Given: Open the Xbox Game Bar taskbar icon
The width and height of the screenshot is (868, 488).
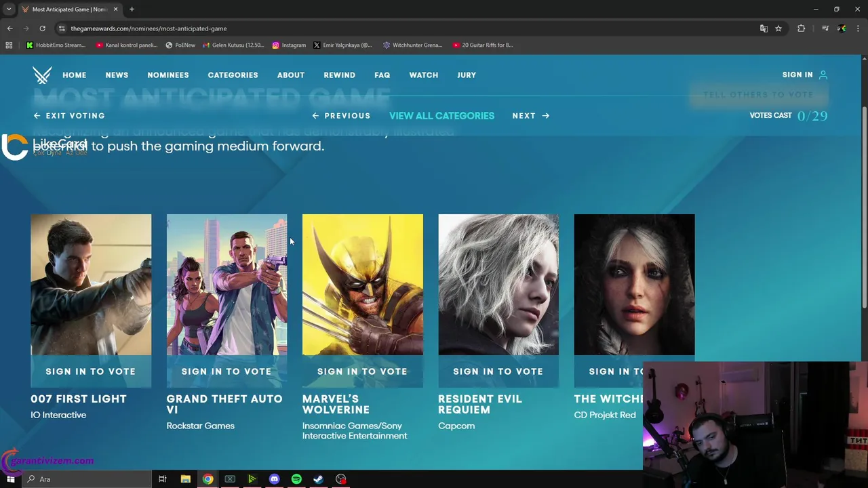Looking at the screenshot, I should 230,479.
